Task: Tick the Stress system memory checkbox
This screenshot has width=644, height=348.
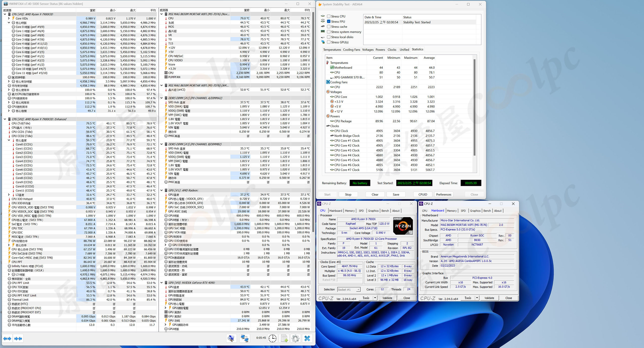Action: (x=329, y=32)
